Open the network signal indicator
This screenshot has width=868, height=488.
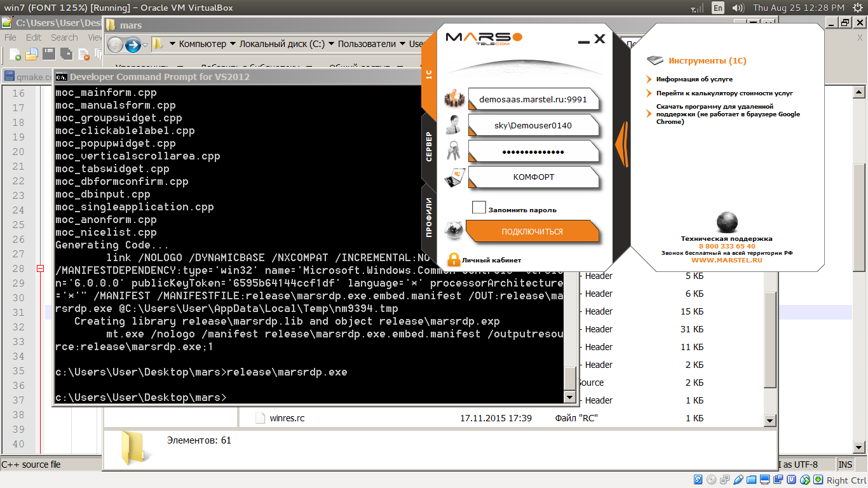click(696, 8)
